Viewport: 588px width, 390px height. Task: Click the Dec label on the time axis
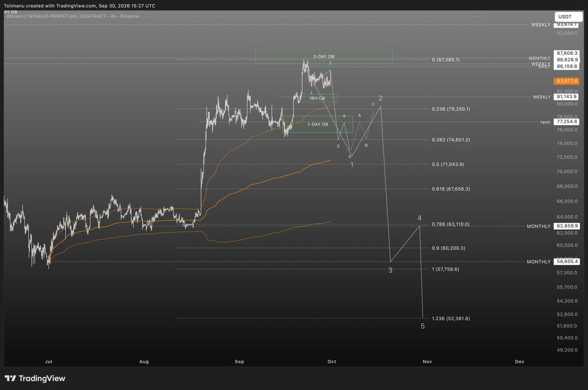[x=519, y=362]
